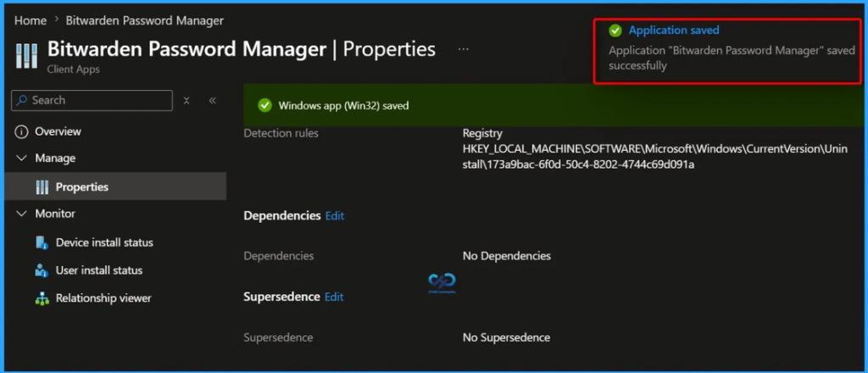Click the Windows app (Win32) saved banner text
Image resolution: width=868 pixels, height=373 pixels.
coord(344,105)
